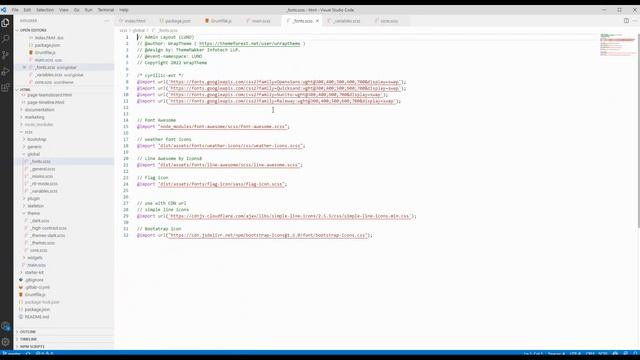Collapse the Open Editors section

pyautogui.click(x=33, y=30)
